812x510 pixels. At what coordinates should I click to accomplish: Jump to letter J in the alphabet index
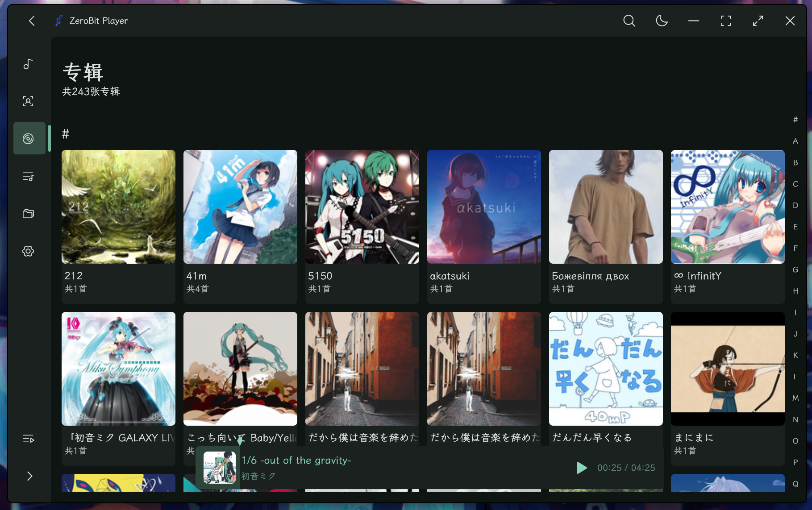point(795,334)
